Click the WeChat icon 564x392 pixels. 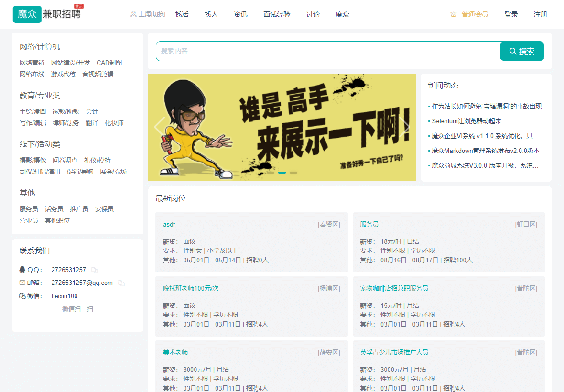22,296
